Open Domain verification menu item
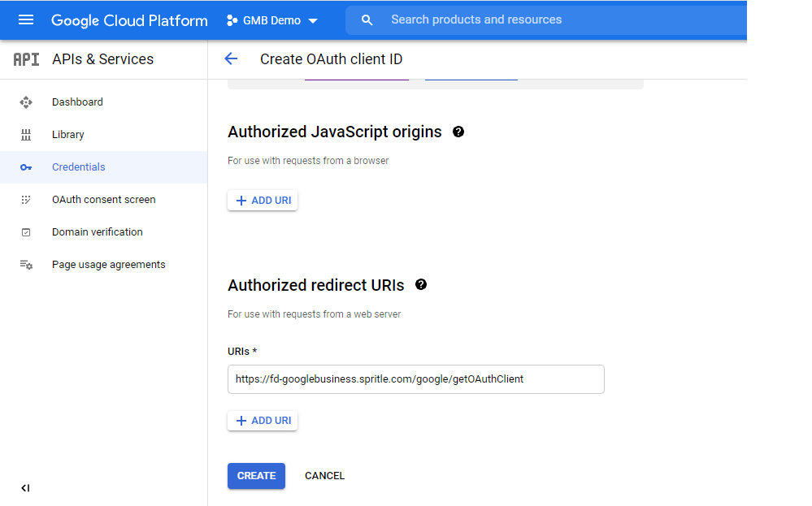This screenshot has height=506, width=812. (103, 232)
